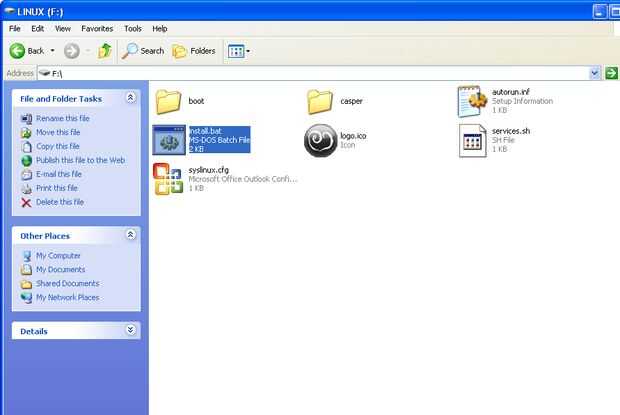The width and height of the screenshot is (620, 415).
Task: Select the install.bat batch file icon
Action: pos(169,140)
